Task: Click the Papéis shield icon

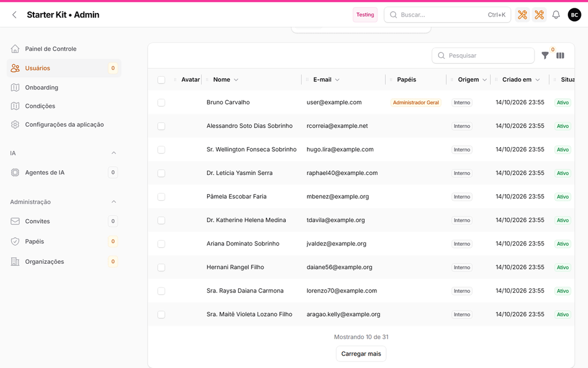Action: point(15,241)
